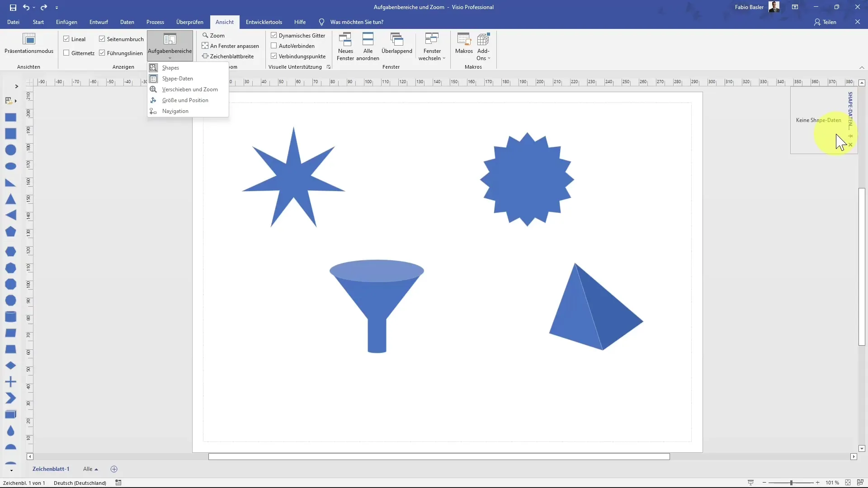868x488 pixels.
Task: Click the add new page plus icon
Action: (x=114, y=469)
